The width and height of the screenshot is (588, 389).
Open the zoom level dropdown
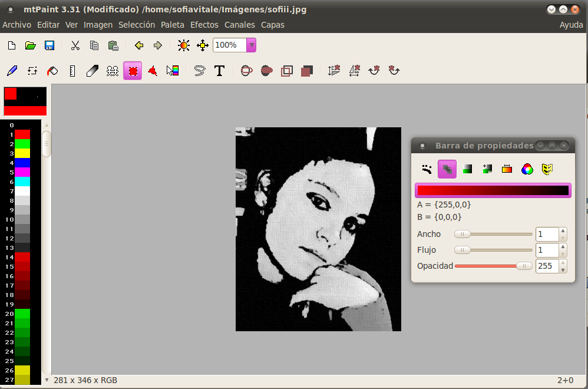[251, 45]
